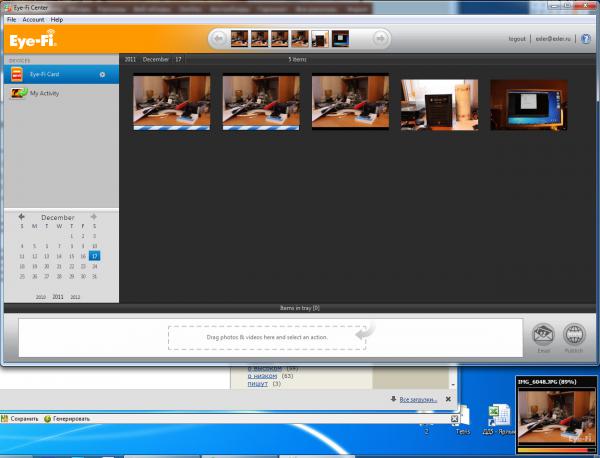Select Eye-Fi Card device in sidebar

click(x=50, y=75)
